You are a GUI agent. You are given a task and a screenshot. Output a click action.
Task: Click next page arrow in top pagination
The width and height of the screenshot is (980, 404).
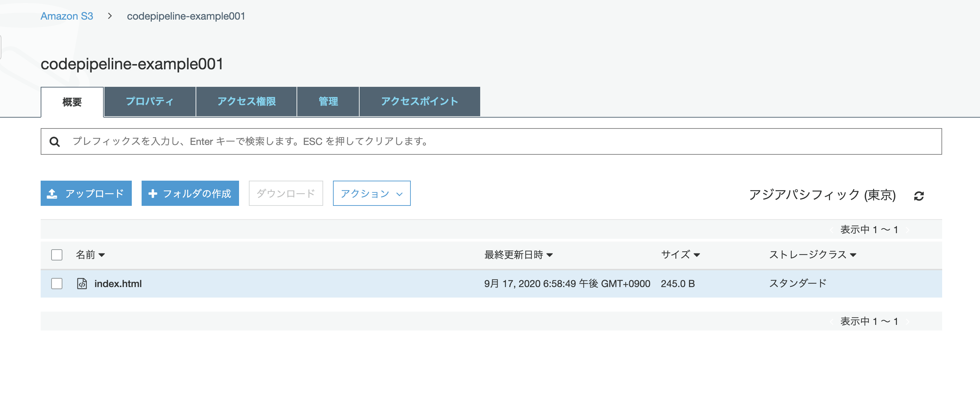click(908, 230)
